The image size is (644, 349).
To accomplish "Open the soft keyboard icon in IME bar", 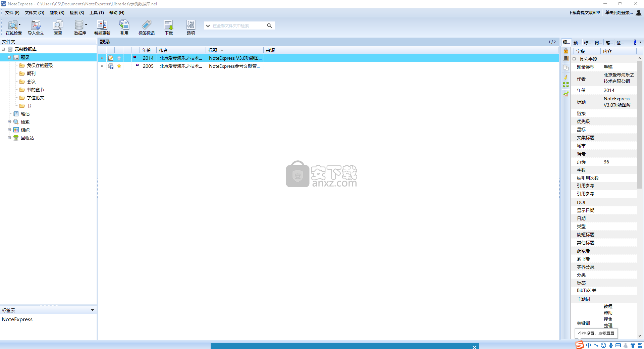I will coord(618,345).
